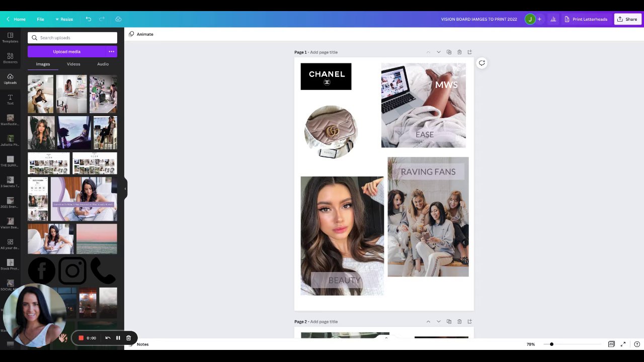644x362 pixels.
Task: Open the Uploads panel in sidebar
Action: (x=10, y=79)
